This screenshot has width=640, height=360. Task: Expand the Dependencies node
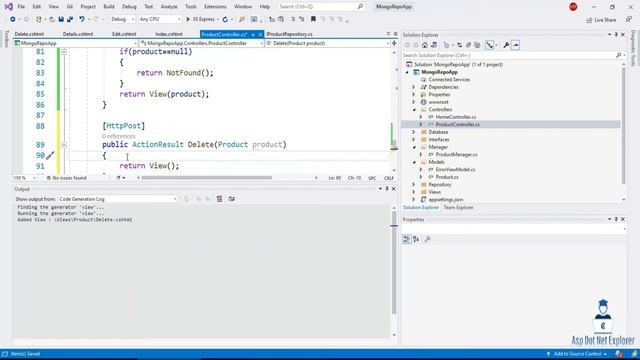[413, 87]
